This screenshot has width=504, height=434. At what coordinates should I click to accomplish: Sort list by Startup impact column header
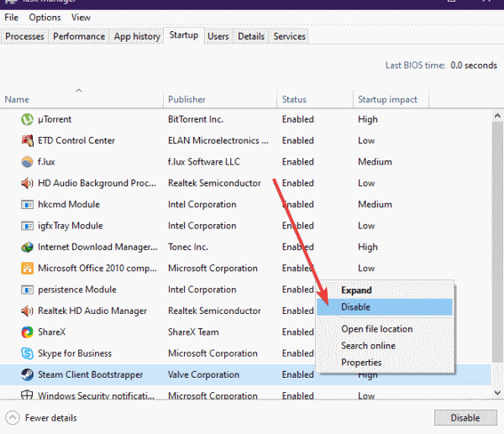coord(391,99)
